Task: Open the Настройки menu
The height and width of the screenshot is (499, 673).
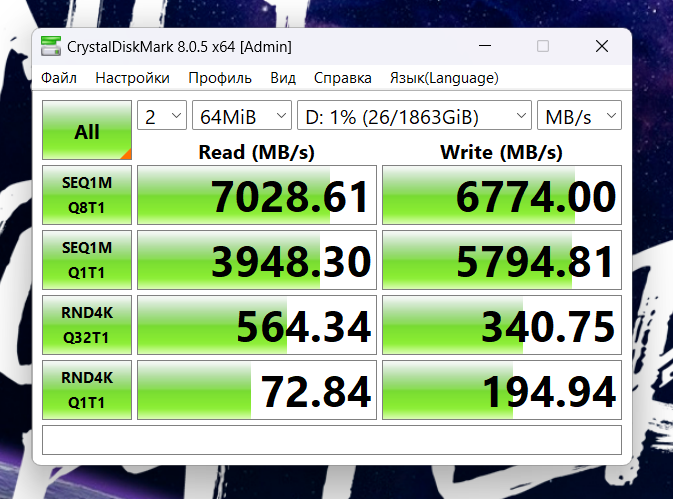Action: pyautogui.click(x=133, y=78)
